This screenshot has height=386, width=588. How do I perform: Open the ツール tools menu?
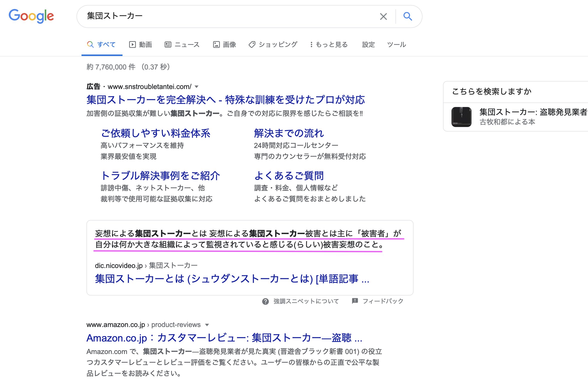click(x=396, y=44)
